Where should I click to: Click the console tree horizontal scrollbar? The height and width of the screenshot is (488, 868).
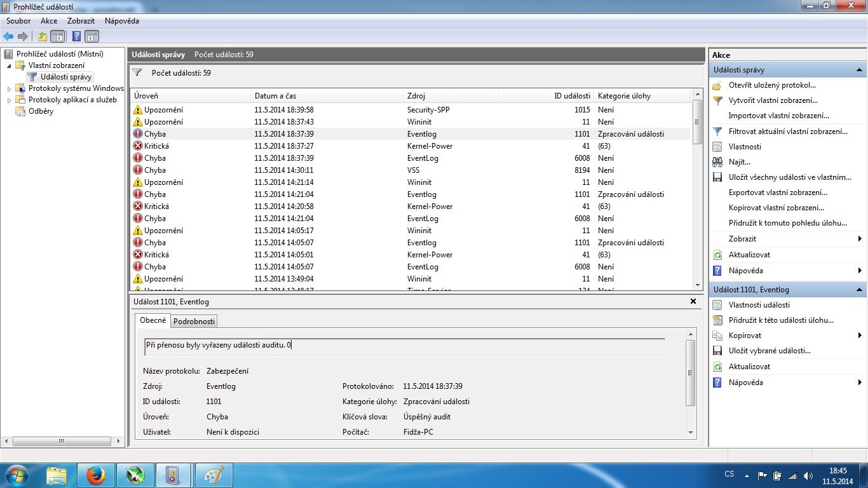tap(62, 441)
